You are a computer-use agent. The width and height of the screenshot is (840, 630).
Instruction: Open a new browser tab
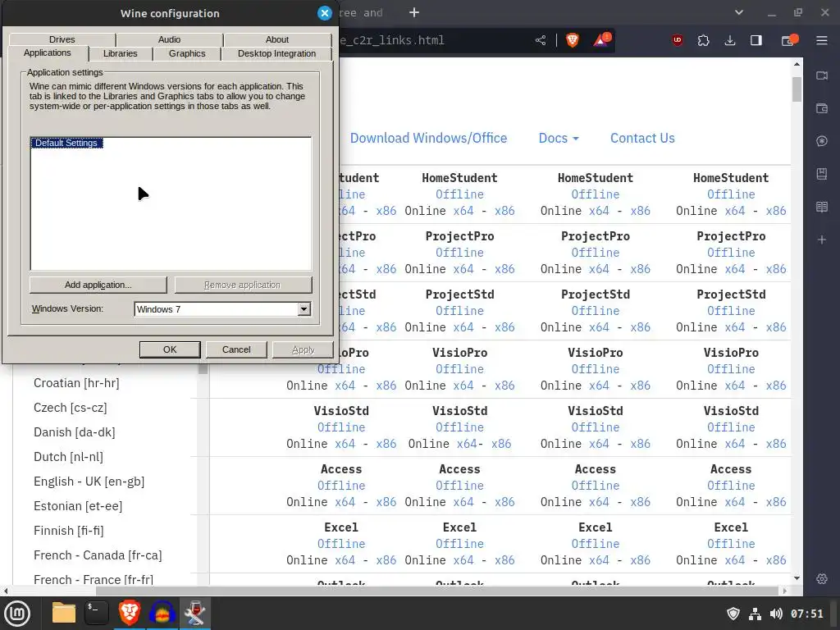click(x=414, y=13)
